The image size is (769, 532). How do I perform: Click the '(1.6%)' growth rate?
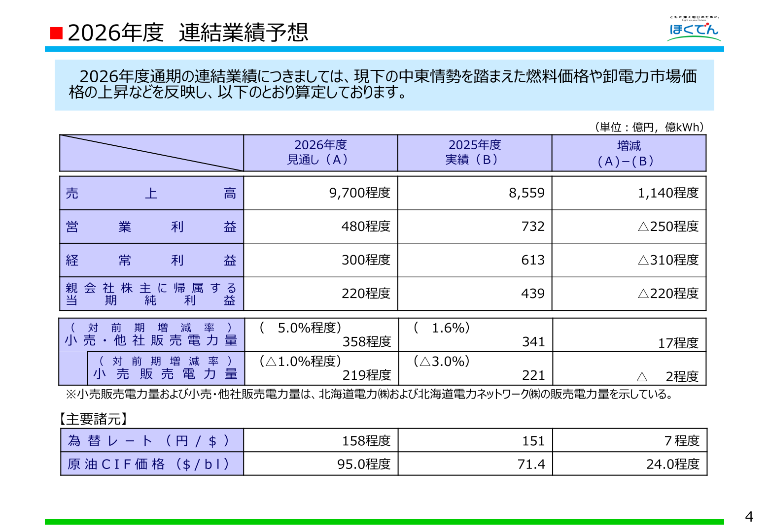click(442, 328)
